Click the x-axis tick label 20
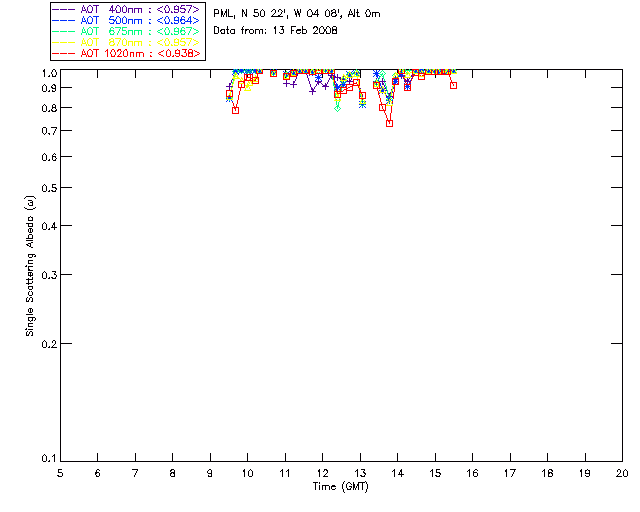The width and height of the screenshot is (640, 512). tap(622, 473)
